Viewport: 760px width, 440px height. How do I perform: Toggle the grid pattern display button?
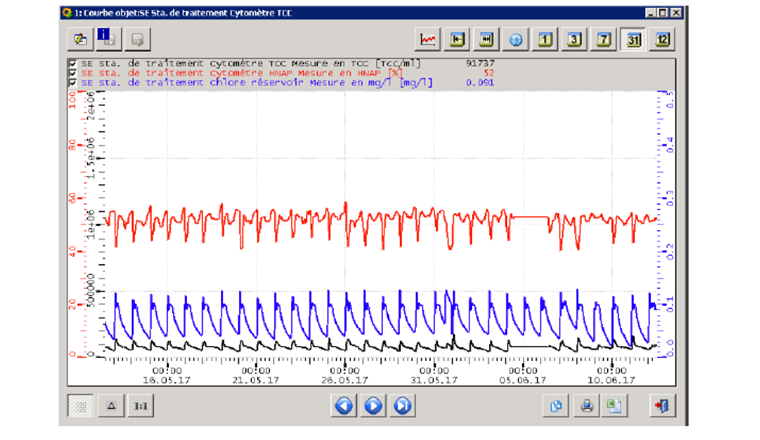tap(81, 406)
